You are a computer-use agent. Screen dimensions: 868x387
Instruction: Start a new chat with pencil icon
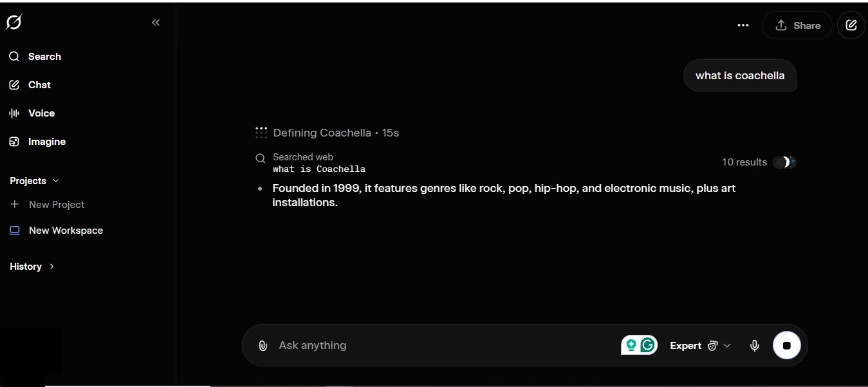(851, 25)
